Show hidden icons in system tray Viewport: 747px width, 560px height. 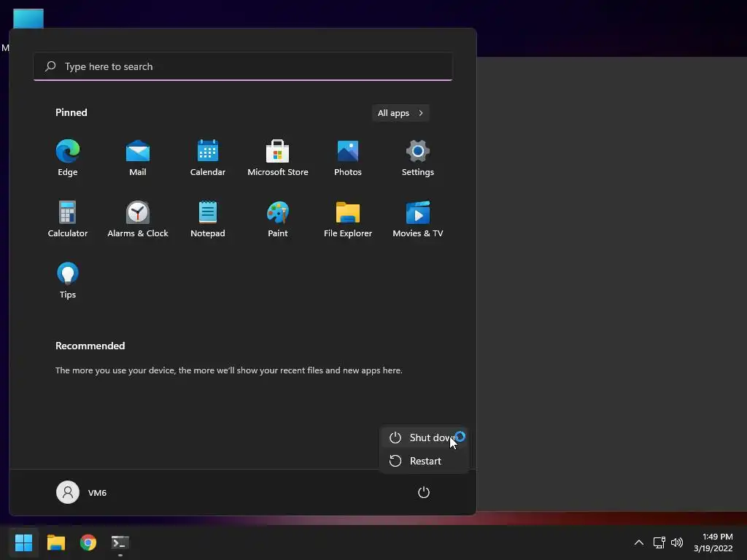639,542
